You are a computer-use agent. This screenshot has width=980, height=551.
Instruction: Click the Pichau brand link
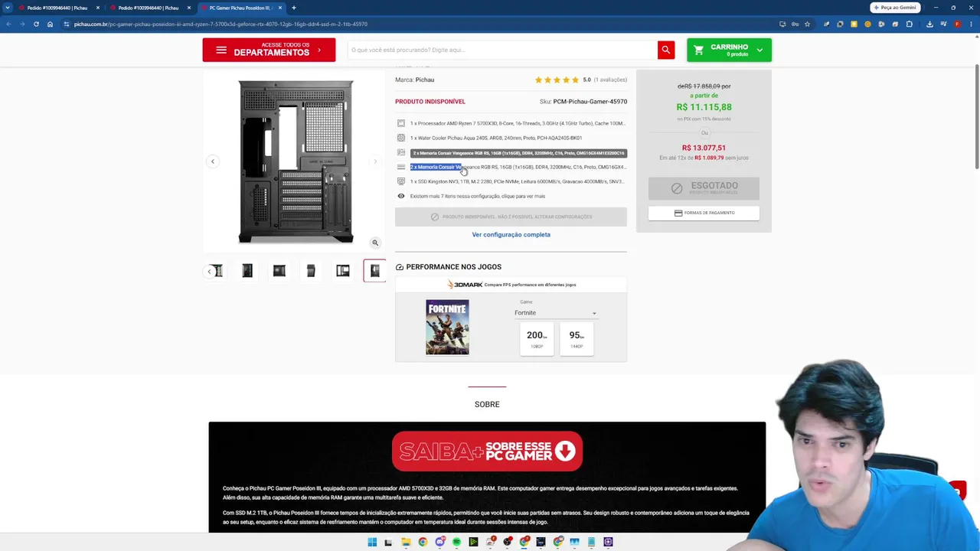tap(425, 80)
